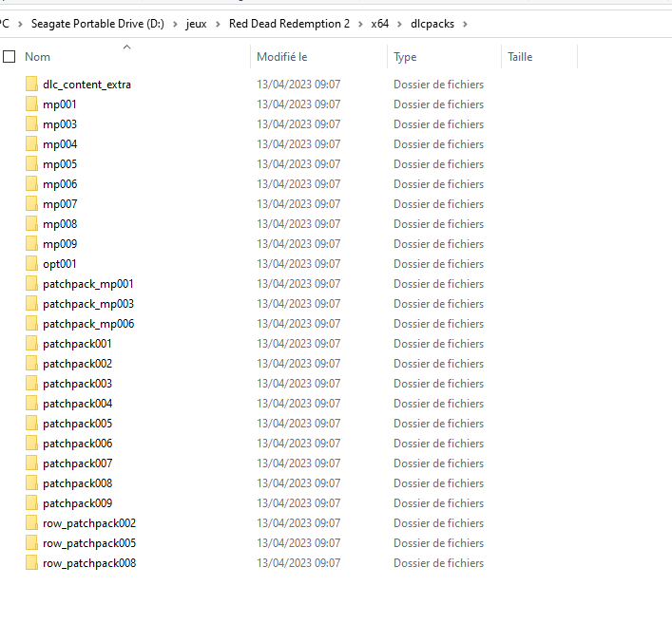Click the patchpack_mp006 folder icon
Viewport: 672px width, 624px height.
click(x=31, y=323)
